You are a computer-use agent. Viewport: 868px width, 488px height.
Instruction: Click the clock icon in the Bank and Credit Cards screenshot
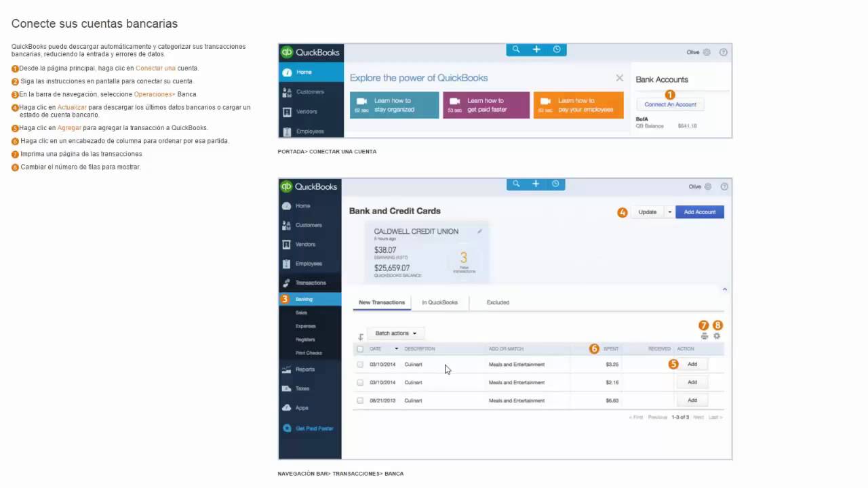coord(555,184)
